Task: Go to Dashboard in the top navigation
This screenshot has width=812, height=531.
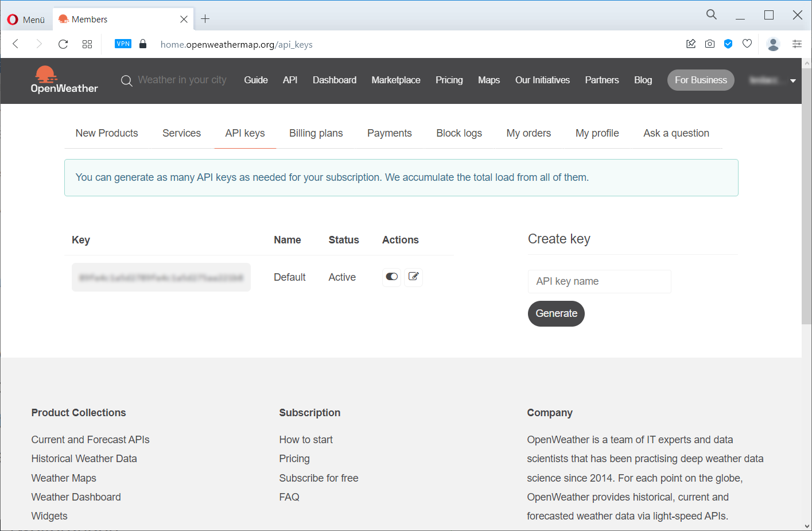Action: tap(335, 80)
